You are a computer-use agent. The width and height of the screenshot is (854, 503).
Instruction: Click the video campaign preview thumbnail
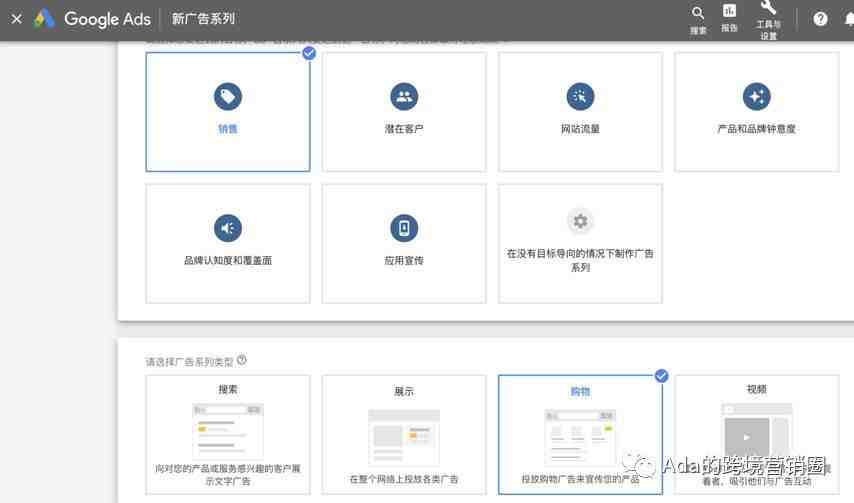(757, 433)
